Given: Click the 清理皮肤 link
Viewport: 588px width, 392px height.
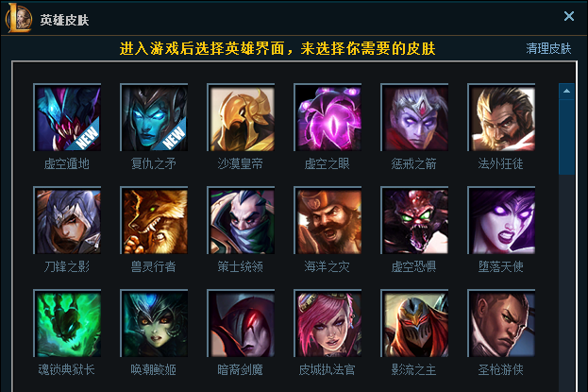Looking at the screenshot, I should point(548,48).
